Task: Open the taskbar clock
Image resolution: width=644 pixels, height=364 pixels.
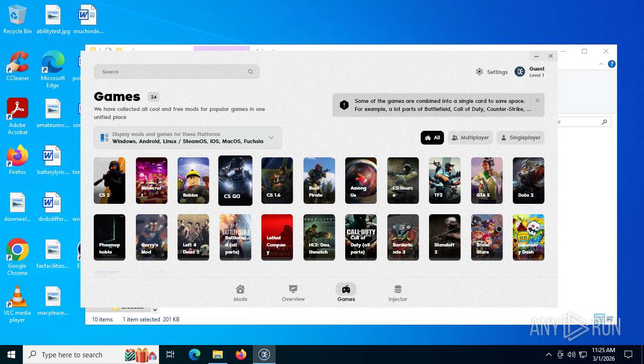Action: [x=603, y=355]
